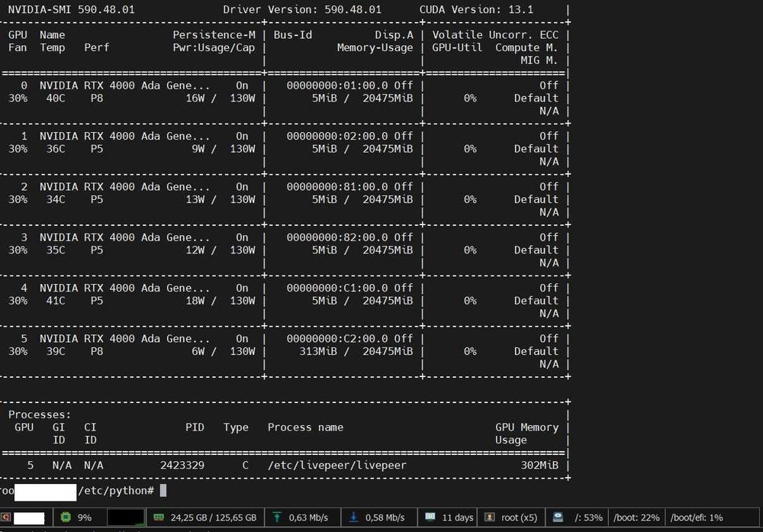The height and width of the screenshot is (532, 763).
Task: Click the PID column header
Action: coord(195,427)
